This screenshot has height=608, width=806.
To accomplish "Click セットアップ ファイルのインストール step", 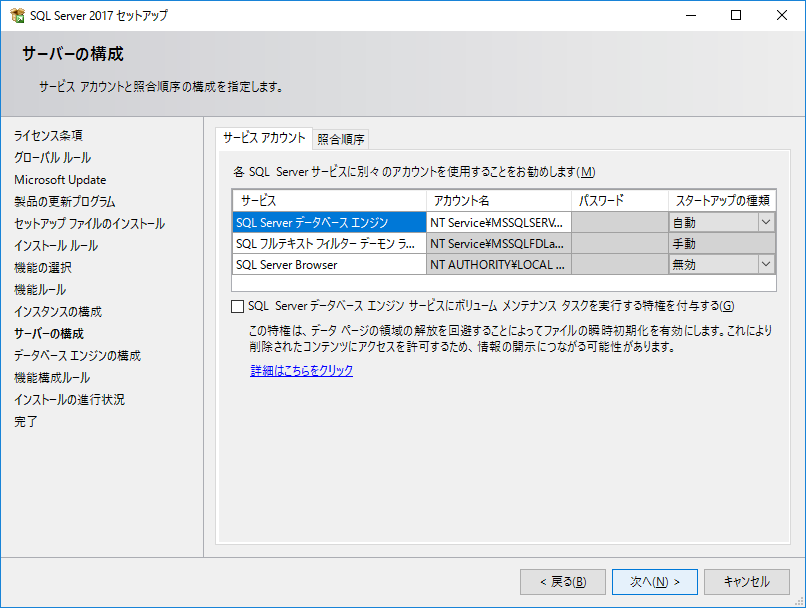I will coord(89,224).
